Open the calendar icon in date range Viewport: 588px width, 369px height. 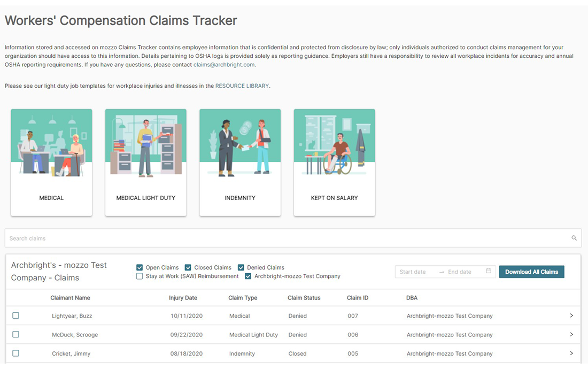coord(488,272)
